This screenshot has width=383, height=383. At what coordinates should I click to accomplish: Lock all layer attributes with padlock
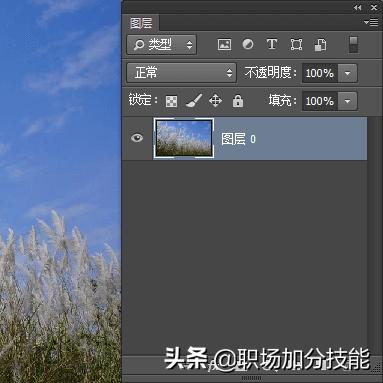point(238,101)
